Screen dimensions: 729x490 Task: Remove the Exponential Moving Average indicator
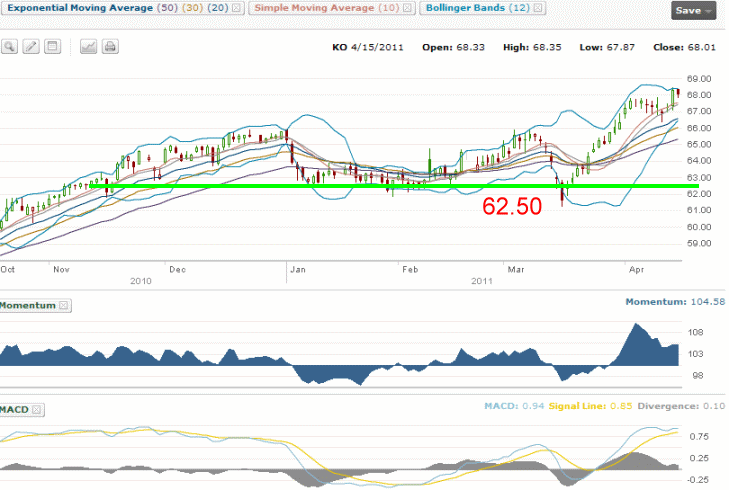(236, 8)
